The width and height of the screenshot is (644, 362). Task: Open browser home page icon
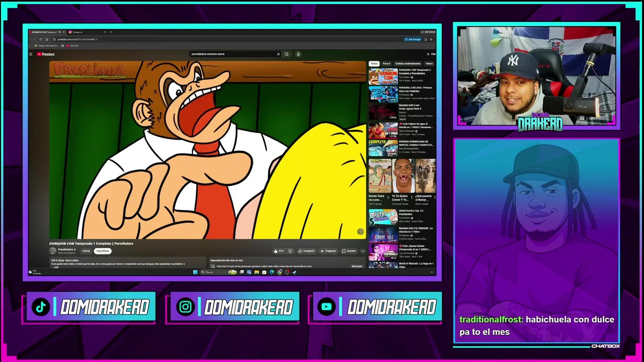[x=47, y=39]
